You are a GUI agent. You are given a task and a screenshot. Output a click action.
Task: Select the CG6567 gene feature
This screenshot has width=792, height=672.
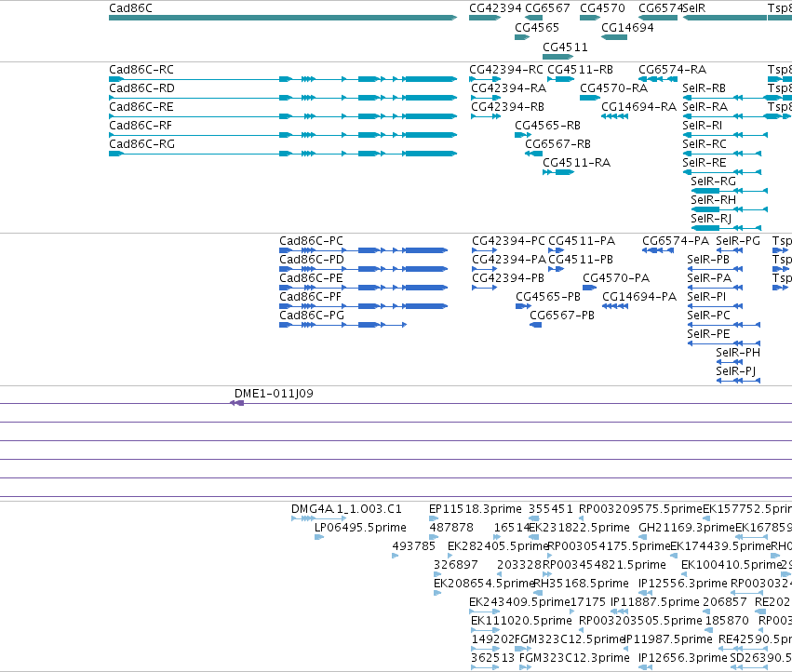click(x=533, y=18)
